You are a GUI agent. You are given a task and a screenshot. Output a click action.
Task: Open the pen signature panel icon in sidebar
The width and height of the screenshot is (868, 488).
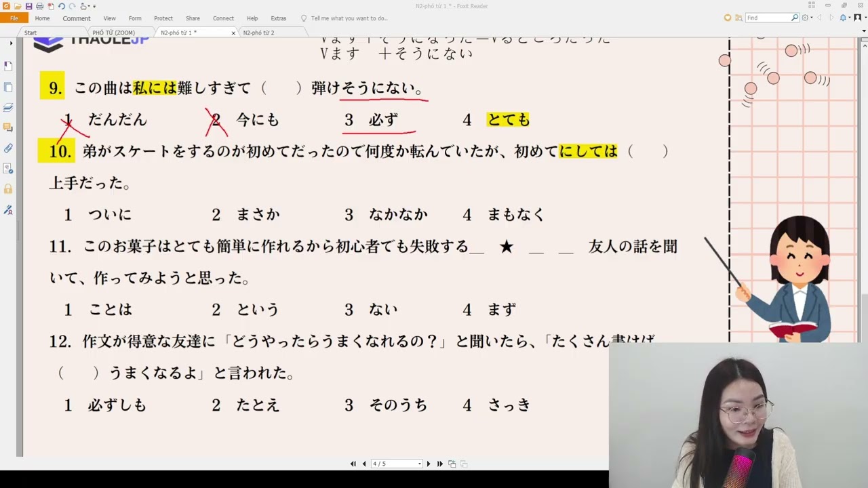pyautogui.click(x=8, y=209)
